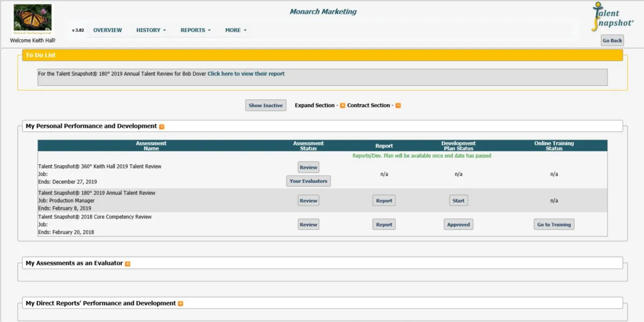Open the More dropdown menu

tap(236, 30)
